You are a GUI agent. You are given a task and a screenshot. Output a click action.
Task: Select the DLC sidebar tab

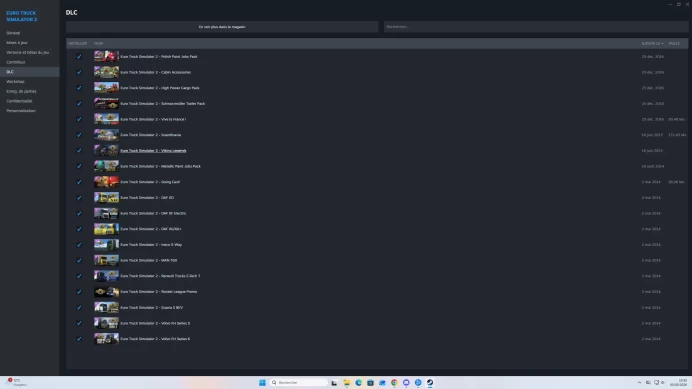point(30,72)
